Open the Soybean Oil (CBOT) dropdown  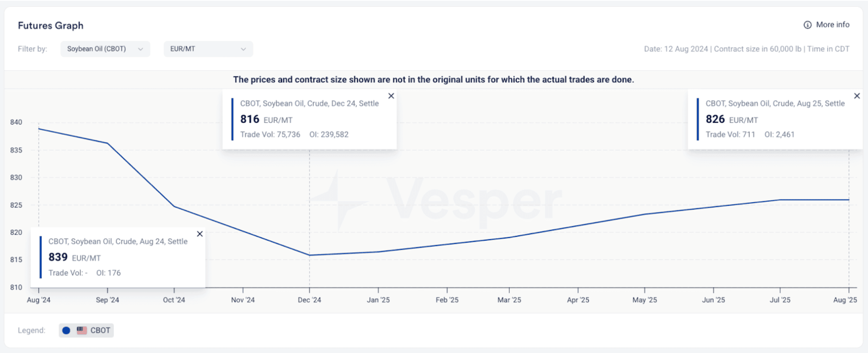[x=105, y=49]
